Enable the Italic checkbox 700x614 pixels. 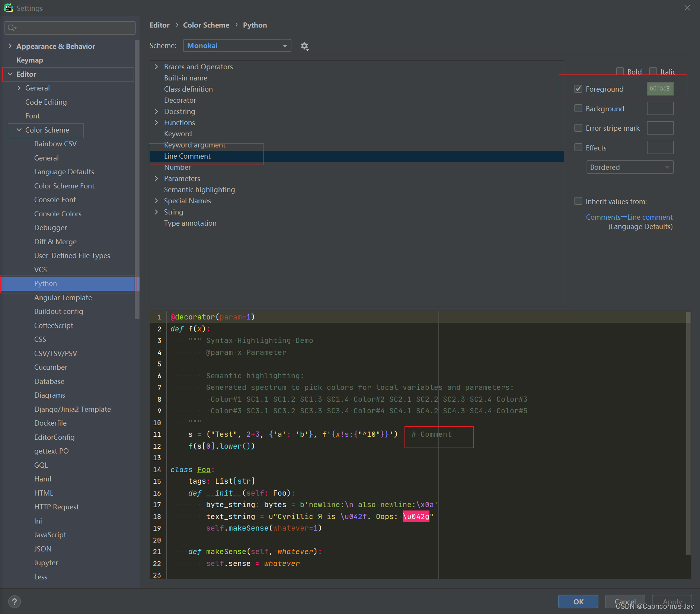point(653,71)
